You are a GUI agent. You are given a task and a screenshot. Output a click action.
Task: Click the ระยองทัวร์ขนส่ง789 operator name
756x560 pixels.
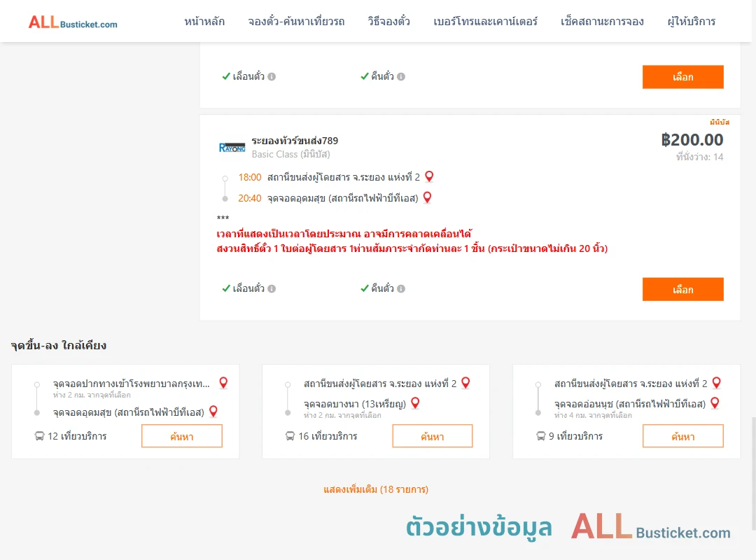coord(295,141)
